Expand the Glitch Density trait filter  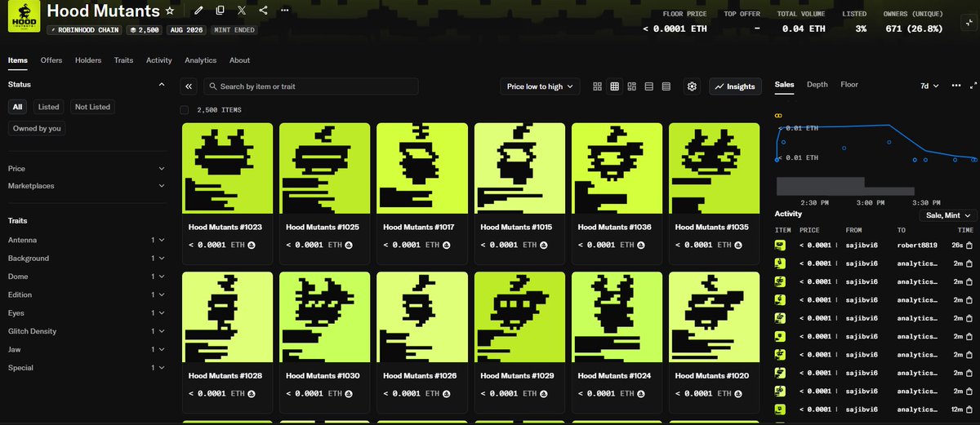click(87, 331)
